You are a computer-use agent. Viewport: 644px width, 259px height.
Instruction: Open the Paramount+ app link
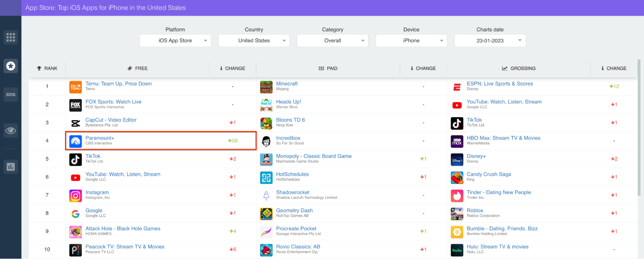tap(100, 138)
